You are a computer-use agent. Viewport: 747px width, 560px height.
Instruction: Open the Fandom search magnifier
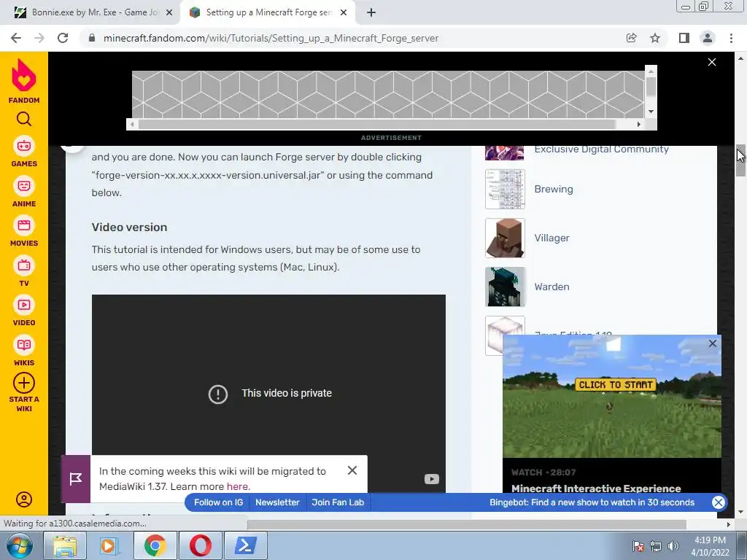(x=24, y=119)
